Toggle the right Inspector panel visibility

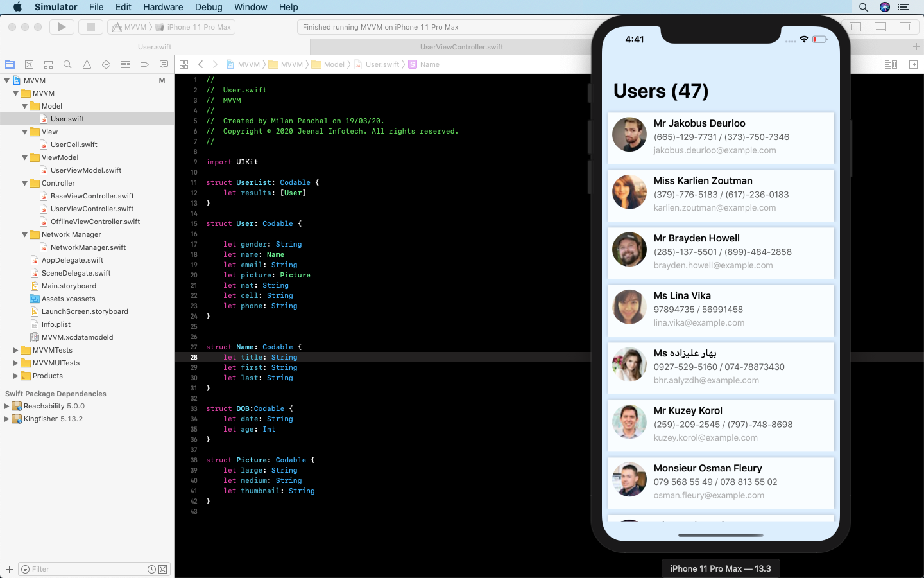tap(905, 26)
